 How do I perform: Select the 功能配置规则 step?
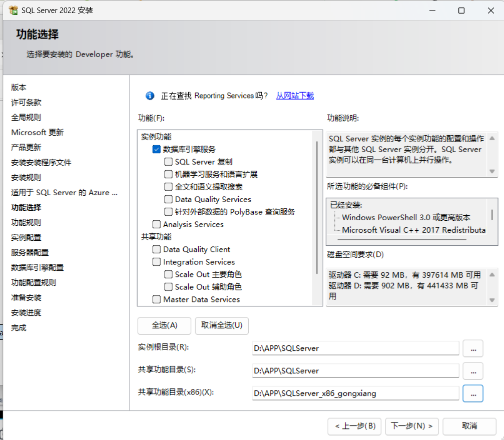tap(34, 282)
